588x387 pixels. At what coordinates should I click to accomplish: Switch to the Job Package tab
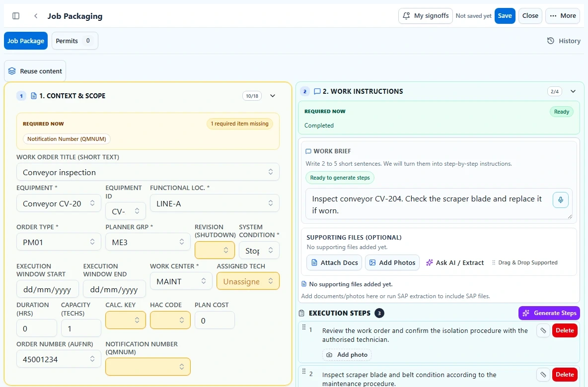tap(26, 41)
